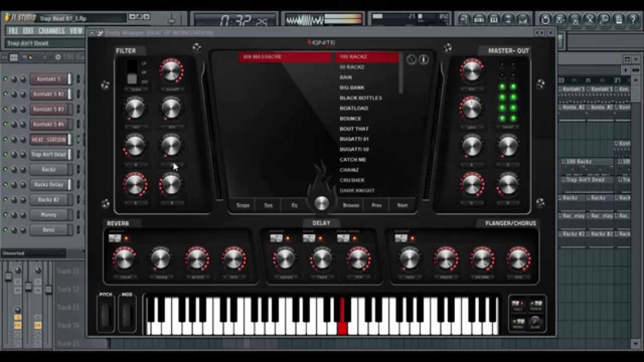Click the preset list scrollbar
Image resolution: width=644 pixels, height=362 pixels.
tap(401, 73)
